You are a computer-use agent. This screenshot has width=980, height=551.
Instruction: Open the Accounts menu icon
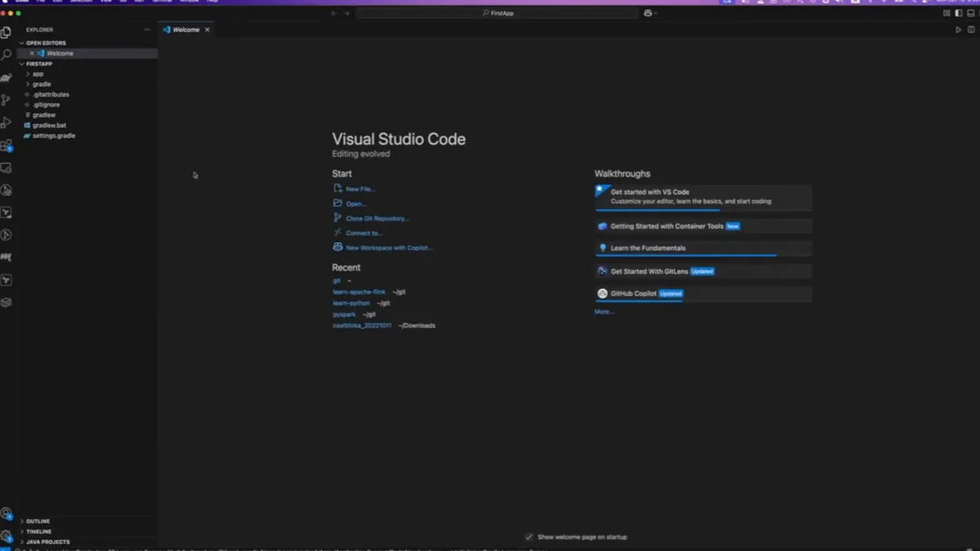coord(6,514)
